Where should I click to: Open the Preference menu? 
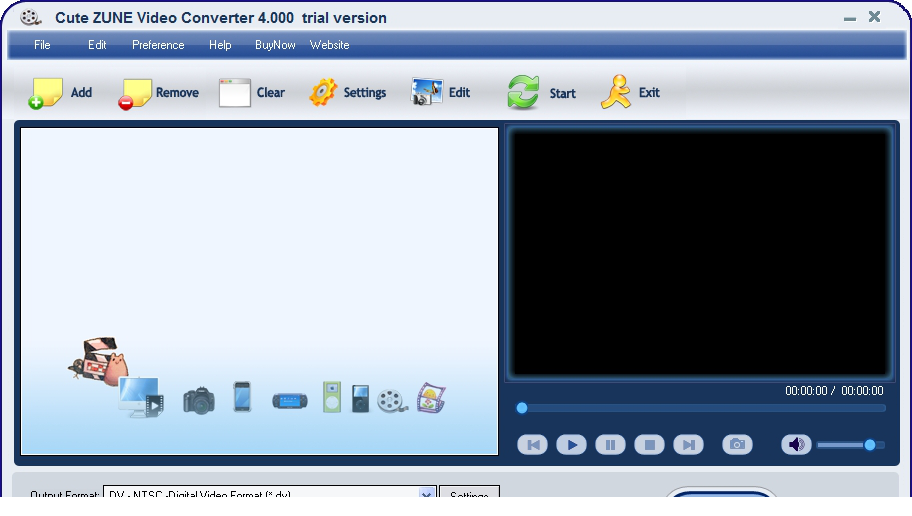pyautogui.click(x=158, y=45)
